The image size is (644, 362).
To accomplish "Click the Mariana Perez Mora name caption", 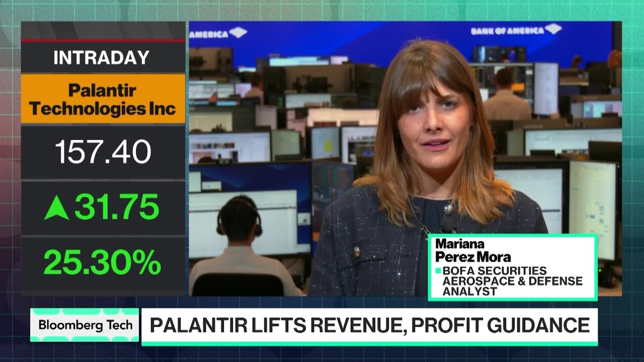I will tap(473, 250).
